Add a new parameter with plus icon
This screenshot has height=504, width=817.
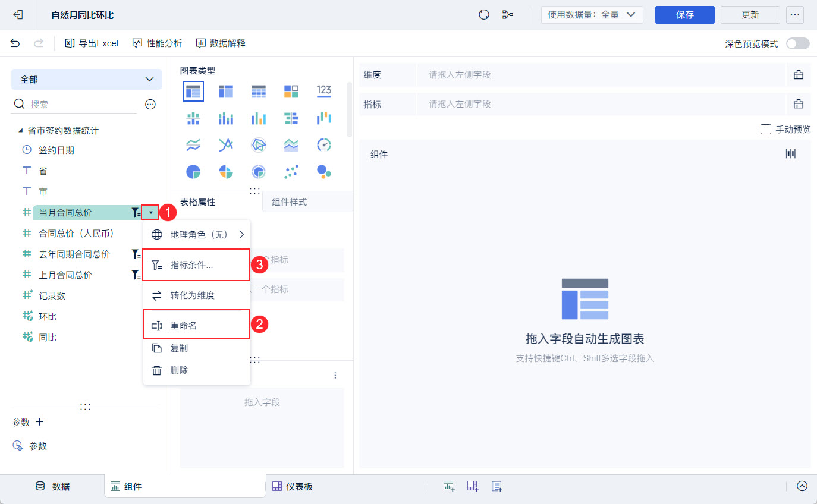40,422
